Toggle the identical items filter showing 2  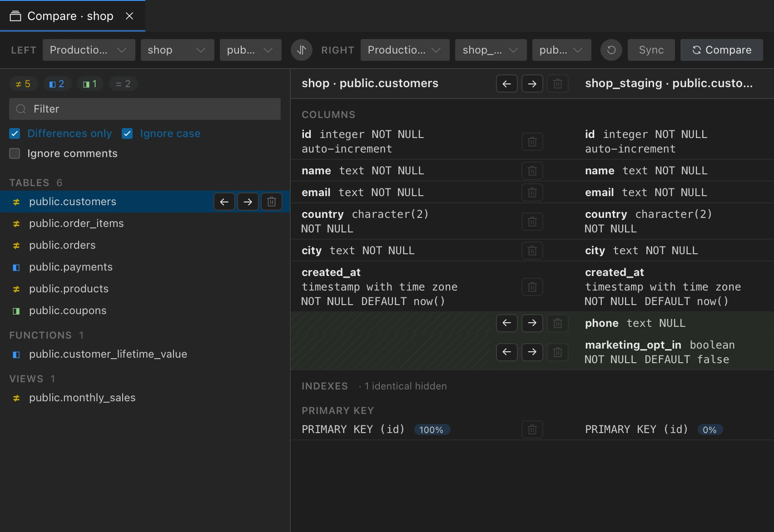coord(123,84)
